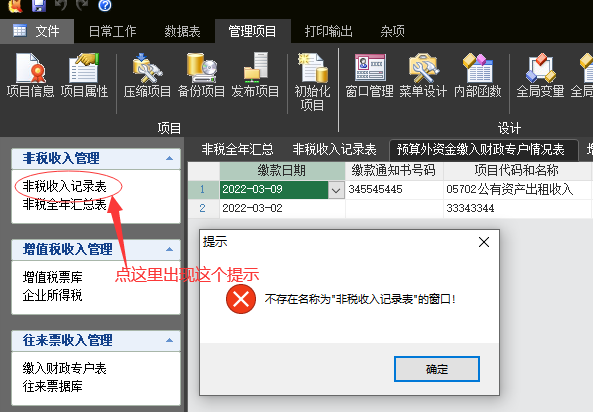This screenshot has height=412, width=593.
Task: Click the 确定 button in the dialog
Action: click(x=437, y=369)
